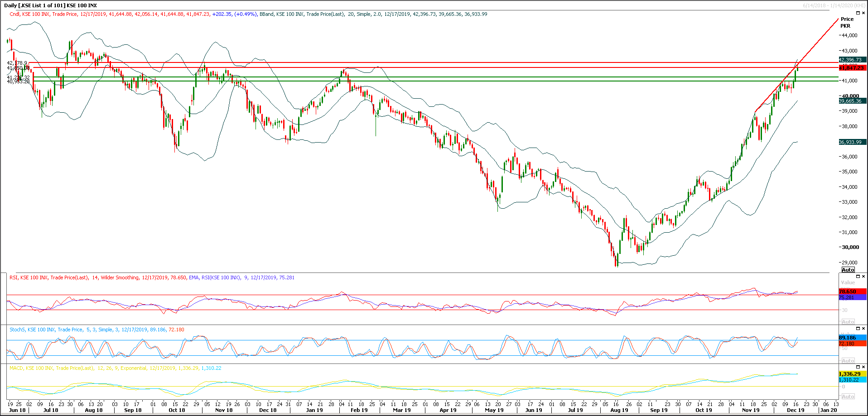This screenshot has width=868, height=416.
Task: Open the Daily interval selector
Action: pos(10,5)
